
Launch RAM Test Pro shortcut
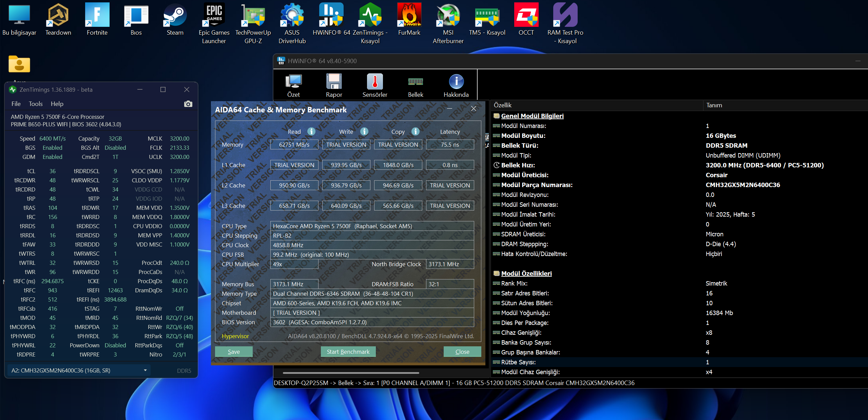click(x=565, y=24)
